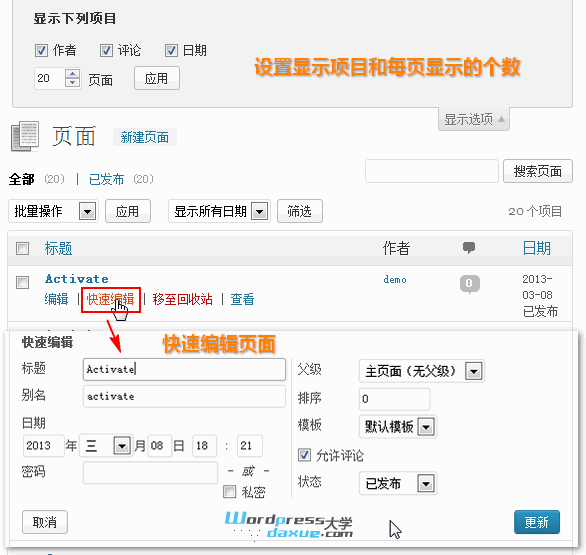Open the Activate page title link
Screen dimensions: 586x555
click(x=77, y=279)
